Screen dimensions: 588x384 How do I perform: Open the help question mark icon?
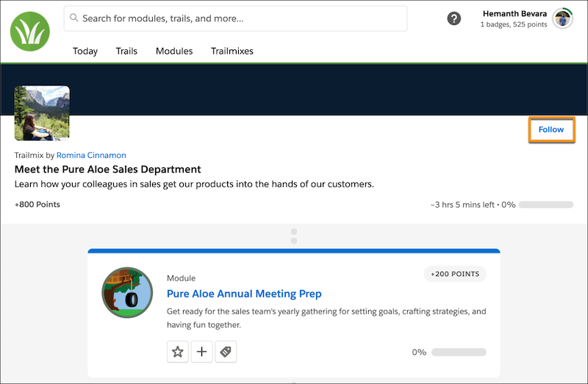pos(453,18)
